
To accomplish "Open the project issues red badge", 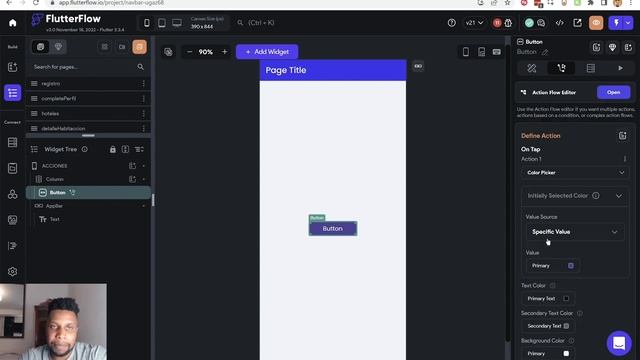I will tap(497, 23).
